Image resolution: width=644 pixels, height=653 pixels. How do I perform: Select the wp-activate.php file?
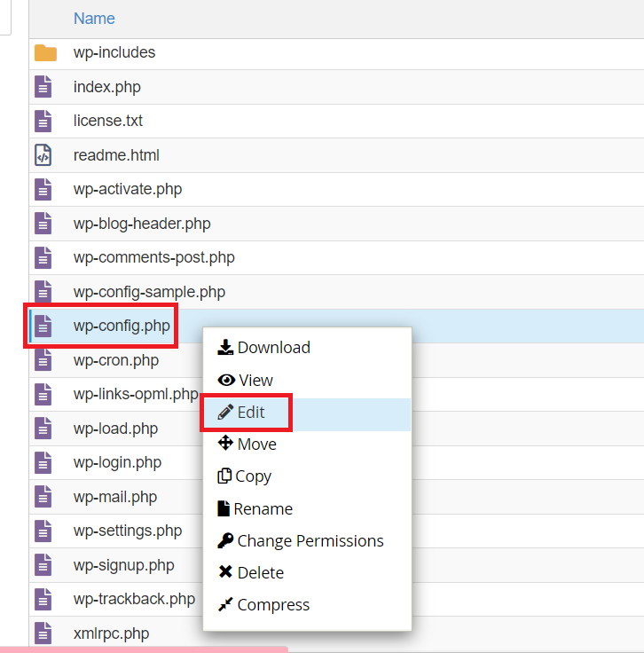[127, 189]
